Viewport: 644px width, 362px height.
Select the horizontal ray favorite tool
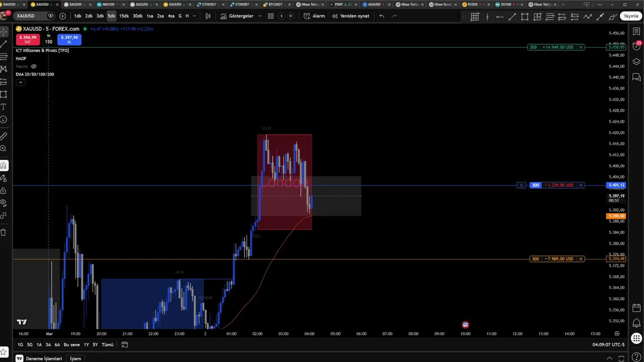coord(500,17)
